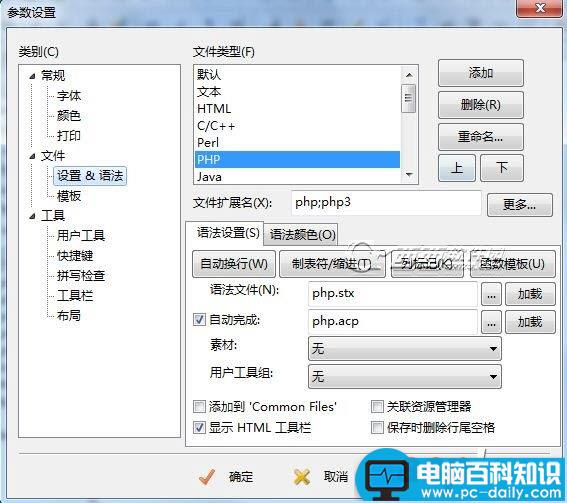Collapse the 文件 tree node
The width and height of the screenshot is (567, 503).
tap(33, 156)
